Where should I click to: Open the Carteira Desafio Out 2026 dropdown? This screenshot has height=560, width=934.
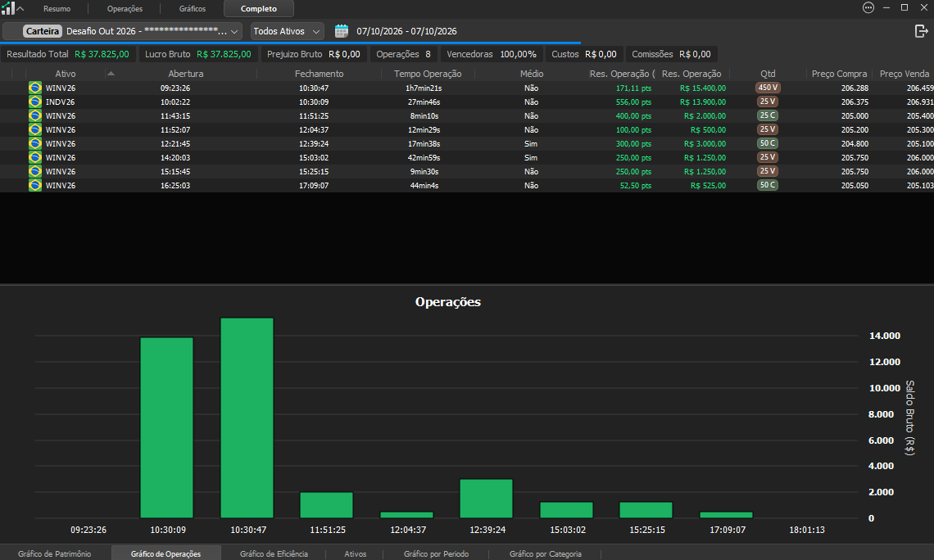click(x=122, y=31)
